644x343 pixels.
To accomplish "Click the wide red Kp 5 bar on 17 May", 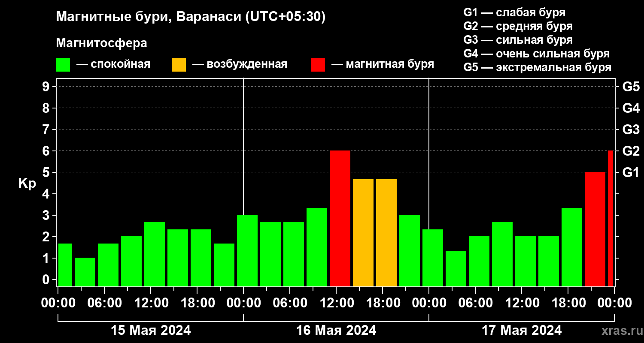I will click(595, 229).
